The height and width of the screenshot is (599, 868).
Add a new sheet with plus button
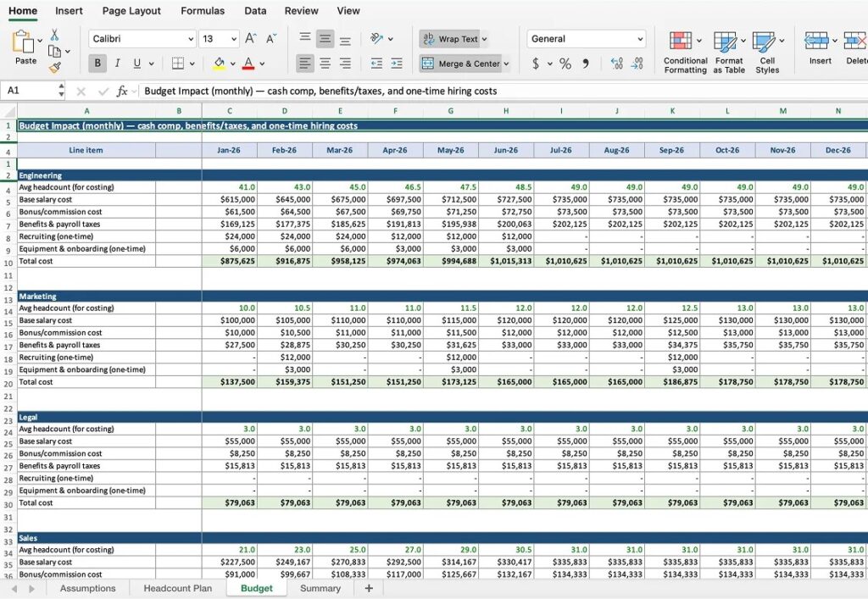click(x=369, y=588)
